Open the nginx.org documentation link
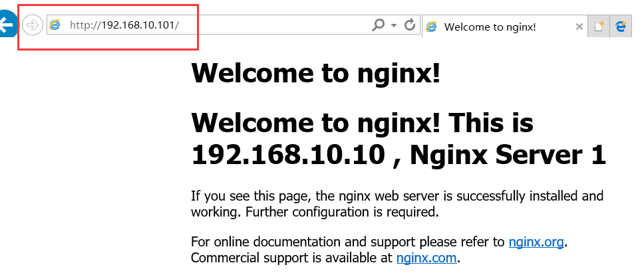Screen dimensions: 644x273 [x=536, y=242]
